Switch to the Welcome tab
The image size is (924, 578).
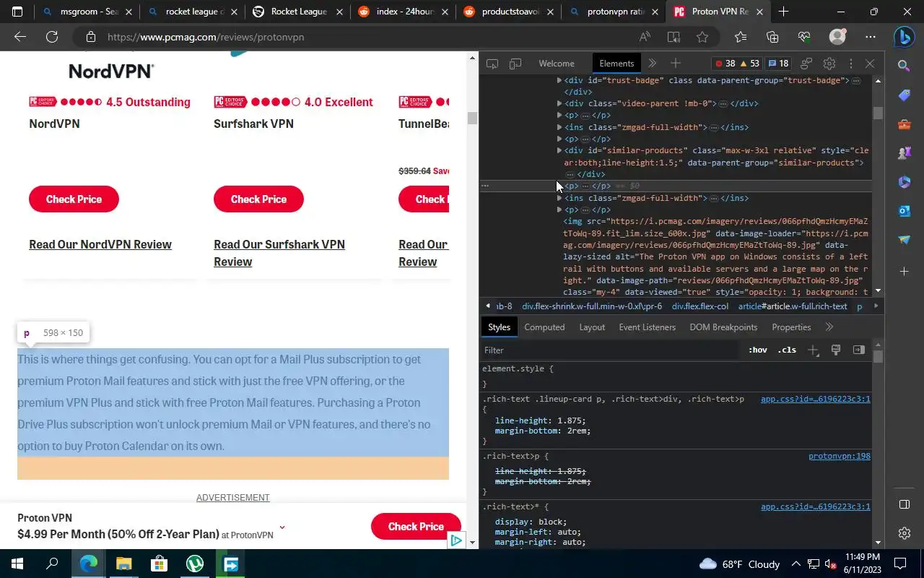point(557,64)
